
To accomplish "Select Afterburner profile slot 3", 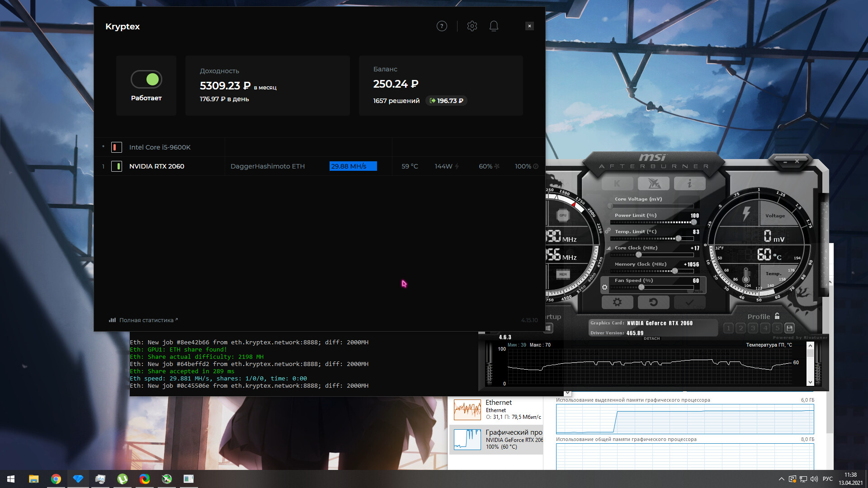I will point(753,328).
